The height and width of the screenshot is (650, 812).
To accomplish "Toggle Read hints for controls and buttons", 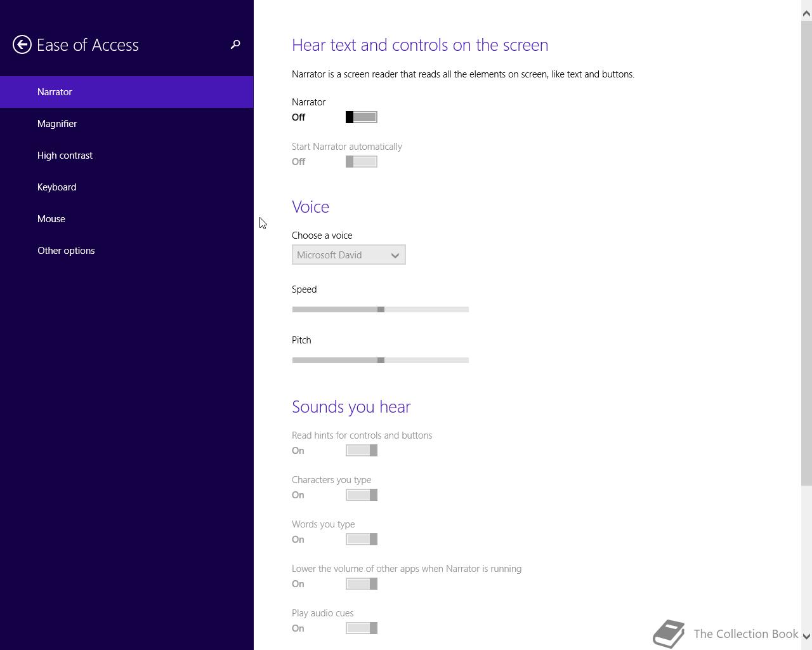I will coord(362,450).
